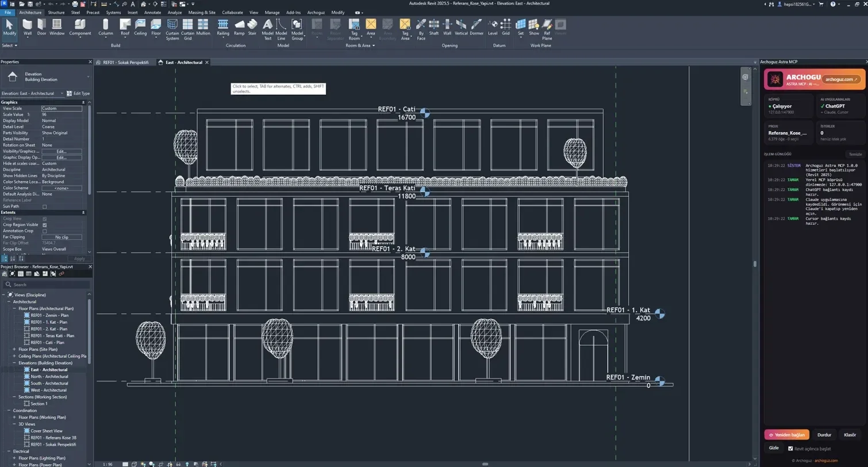868x467 pixels.
Task: Open the Select panel dropdown
Action: pyautogui.click(x=9, y=45)
